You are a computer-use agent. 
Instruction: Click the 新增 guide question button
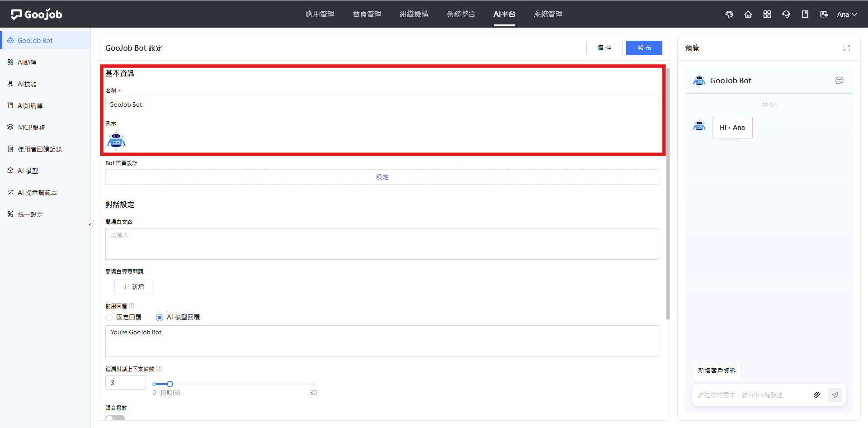point(133,287)
